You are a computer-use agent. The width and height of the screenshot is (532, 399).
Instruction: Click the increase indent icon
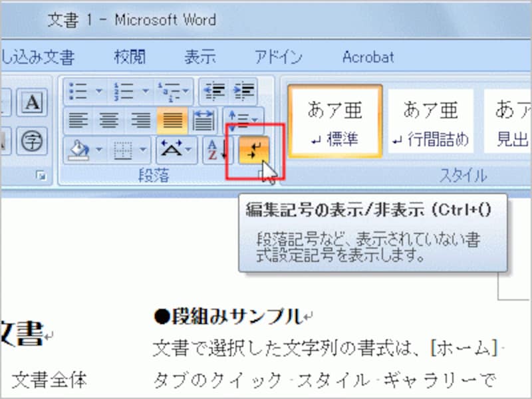[x=241, y=92]
